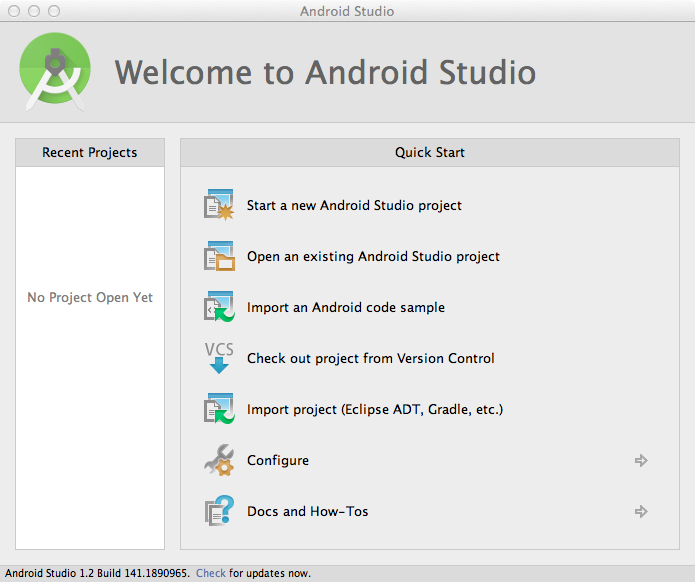Click the Android Studio window title
This screenshot has width=695, height=582.
pyautogui.click(x=347, y=11)
